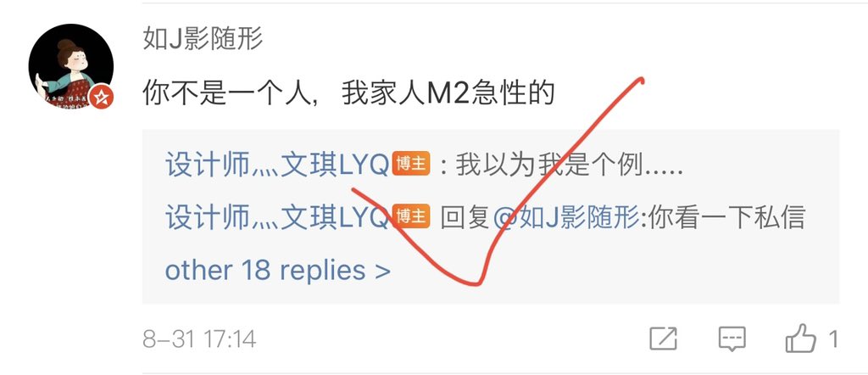Tap the text M2急性的 in comment
Screen dimensions: 868x375
pyautogui.click(x=490, y=92)
